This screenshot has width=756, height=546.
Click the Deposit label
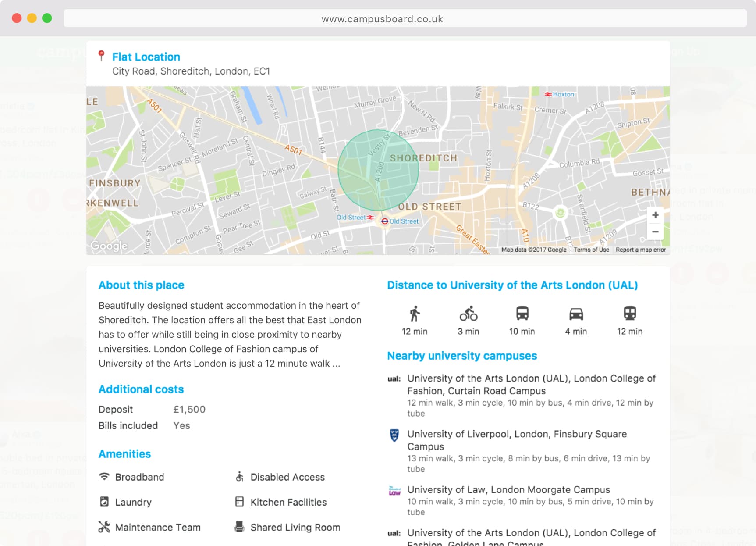(x=116, y=409)
